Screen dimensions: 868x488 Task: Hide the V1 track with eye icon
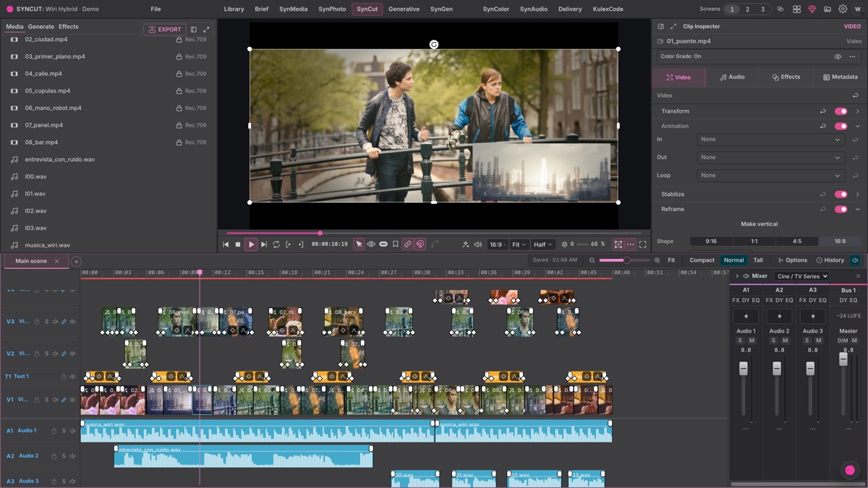[x=72, y=399]
